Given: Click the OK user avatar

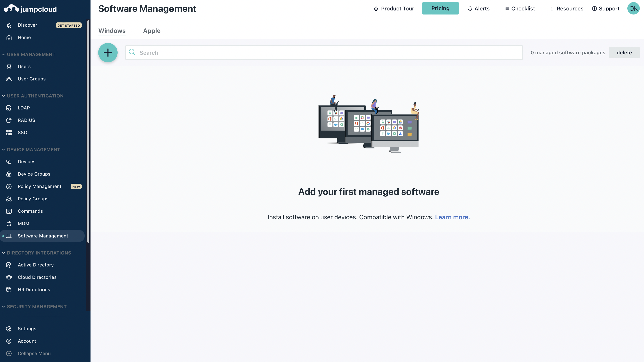Looking at the screenshot, I should tap(633, 9).
